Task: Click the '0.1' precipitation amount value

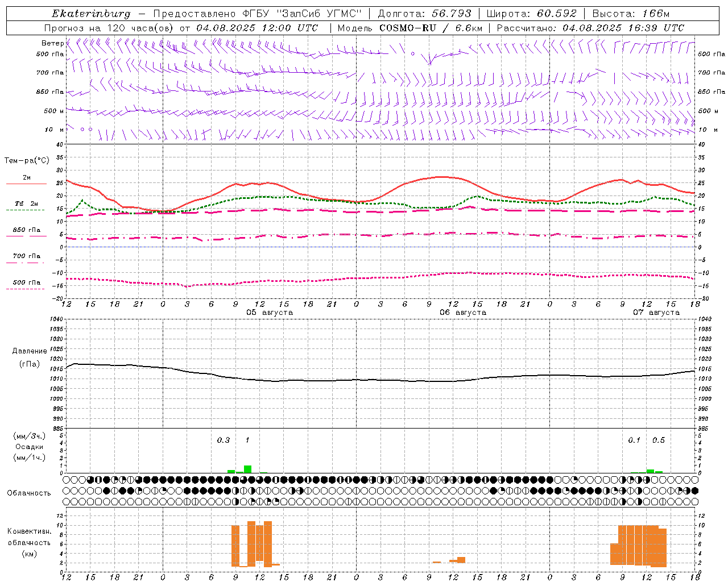Action: coord(634,440)
